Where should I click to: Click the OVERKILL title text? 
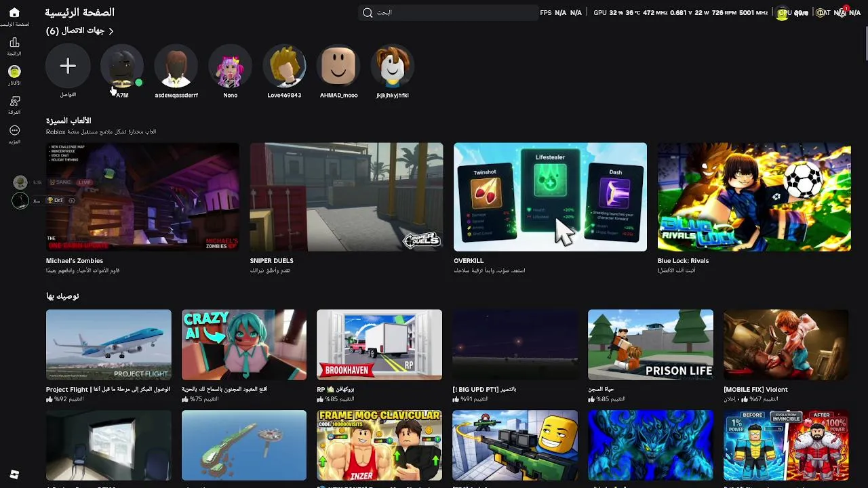469,261
